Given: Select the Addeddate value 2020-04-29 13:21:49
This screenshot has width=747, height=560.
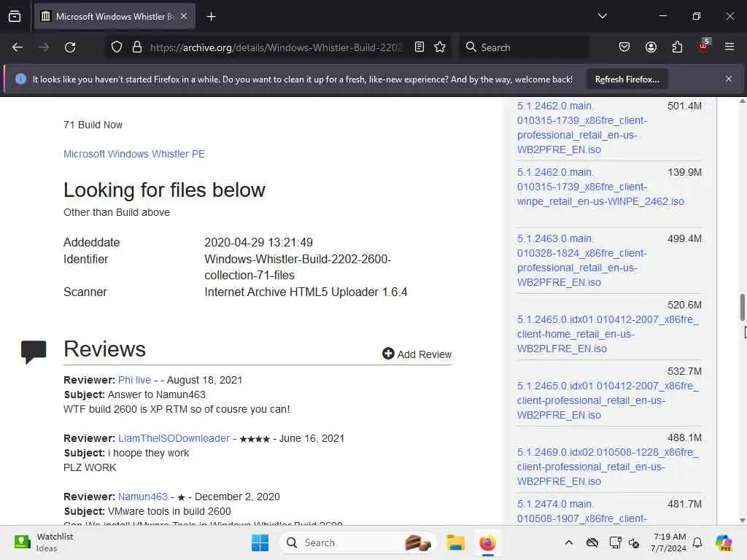Looking at the screenshot, I should [259, 242].
